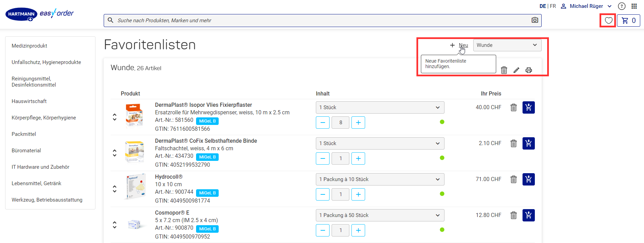Open the Wunde list selector dropdown
Viewport: 644px width, 243px height.
pos(507,45)
